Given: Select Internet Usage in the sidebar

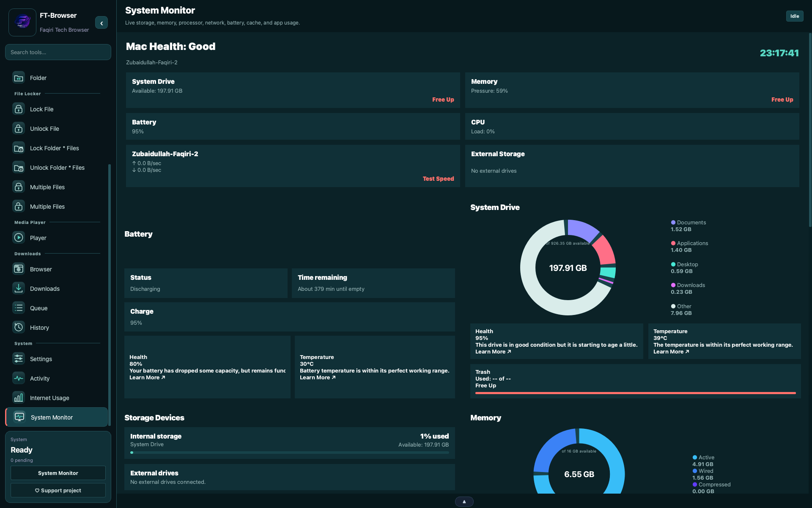Looking at the screenshot, I should pos(57,398).
